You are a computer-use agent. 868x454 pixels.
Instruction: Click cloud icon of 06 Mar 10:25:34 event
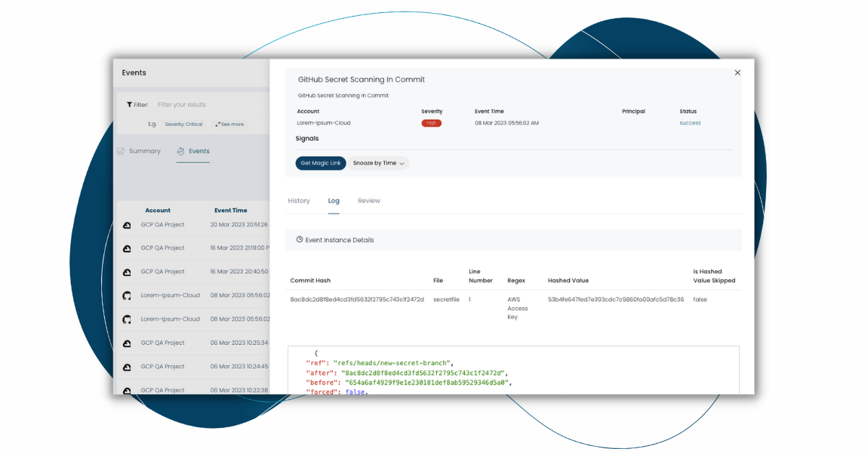tap(127, 343)
